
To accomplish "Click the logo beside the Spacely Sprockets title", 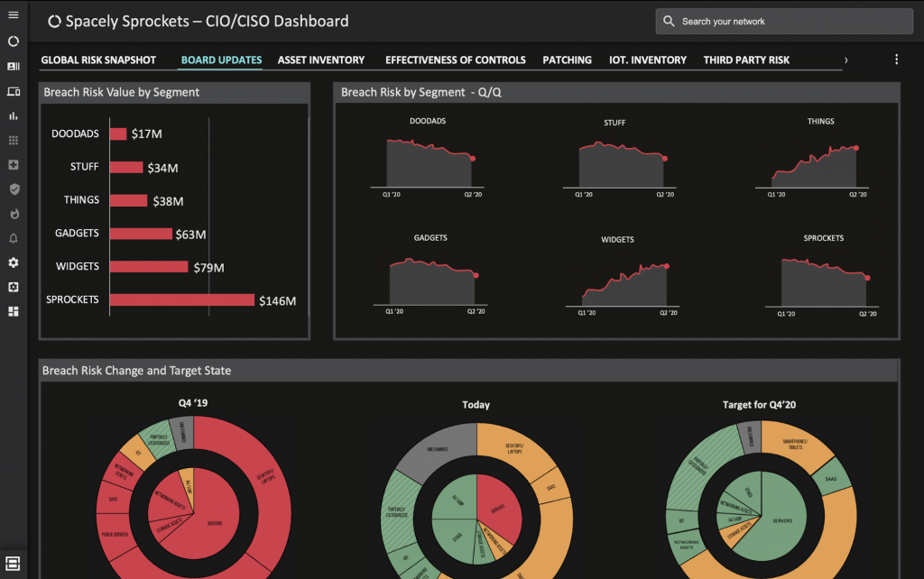I will pyautogui.click(x=54, y=22).
